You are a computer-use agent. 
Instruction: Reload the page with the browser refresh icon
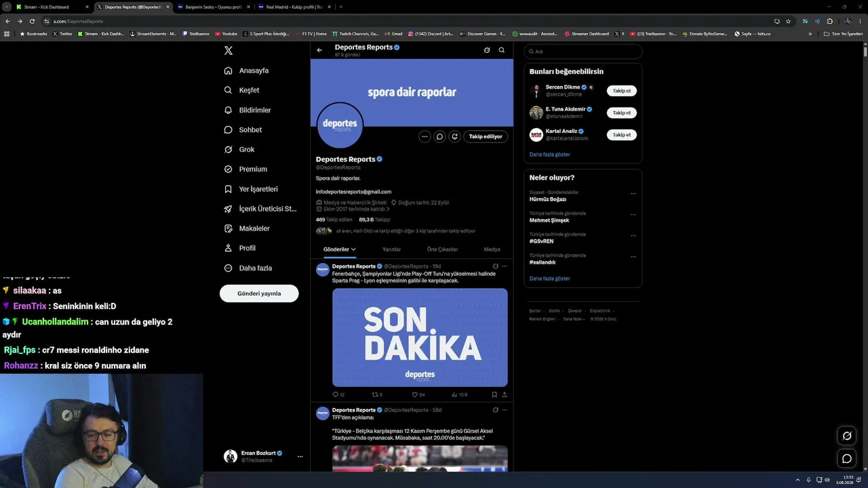[x=32, y=21]
